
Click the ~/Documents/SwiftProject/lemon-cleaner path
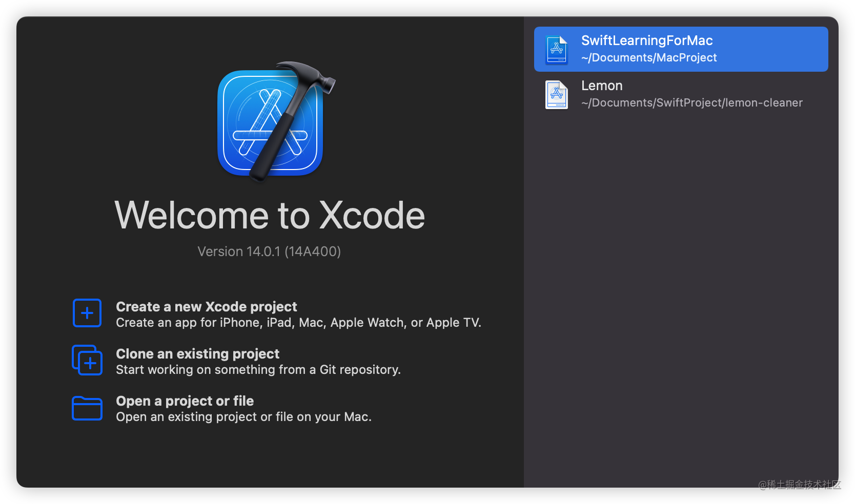pos(692,103)
